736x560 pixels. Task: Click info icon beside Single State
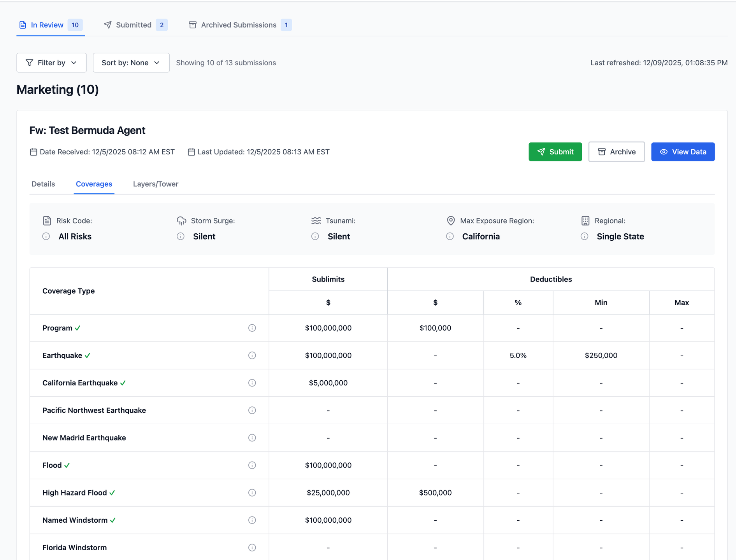click(x=585, y=236)
